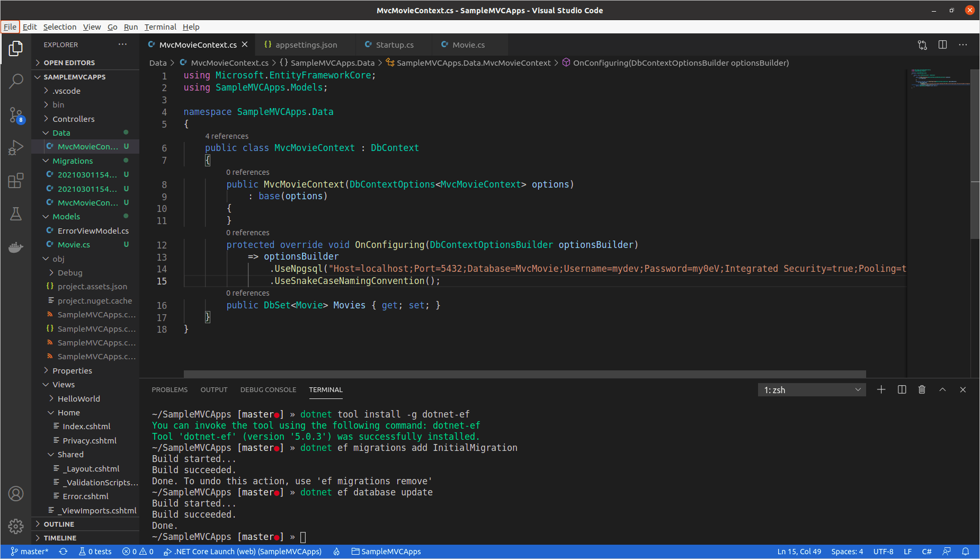Open the Docker extension view
Screen dimensions: 980x559
[16, 247]
